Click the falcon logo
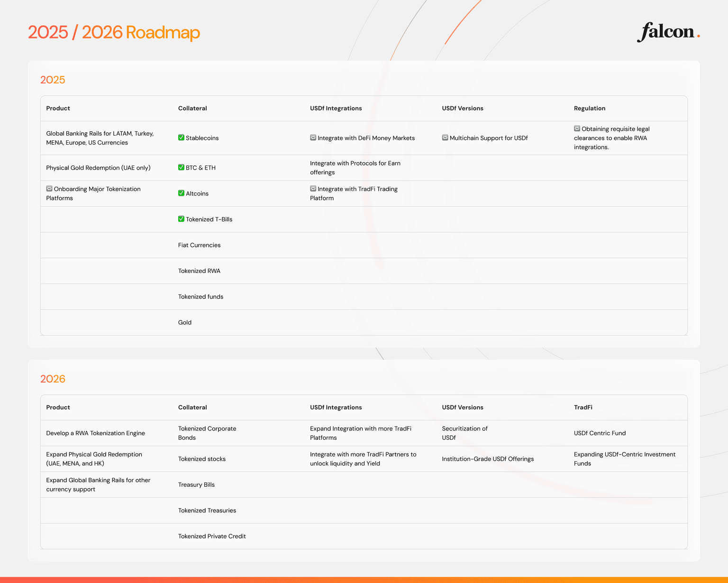 point(668,32)
